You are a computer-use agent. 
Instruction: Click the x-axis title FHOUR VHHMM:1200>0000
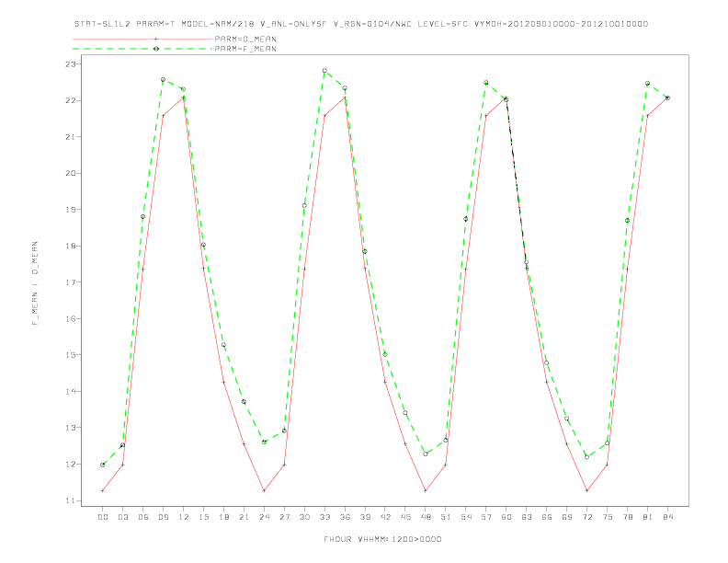pos(382,539)
